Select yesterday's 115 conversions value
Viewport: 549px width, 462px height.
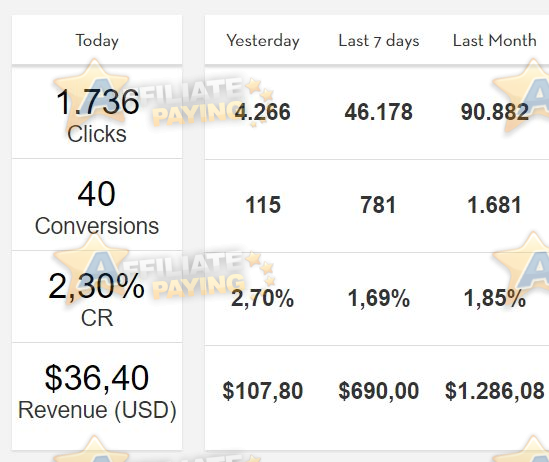[x=263, y=205]
